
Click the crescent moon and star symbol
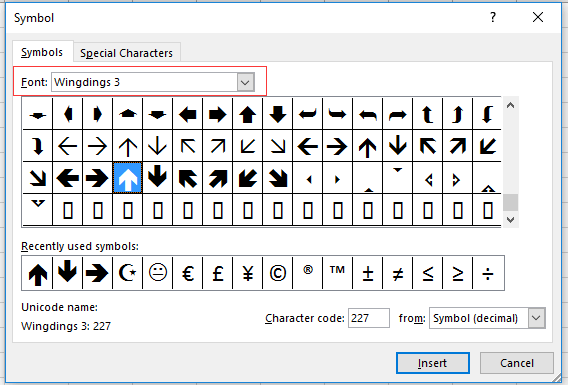point(128,273)
